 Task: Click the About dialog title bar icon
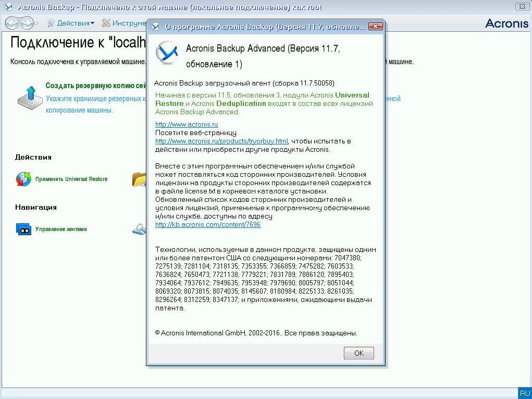click(x=155, y=27)
